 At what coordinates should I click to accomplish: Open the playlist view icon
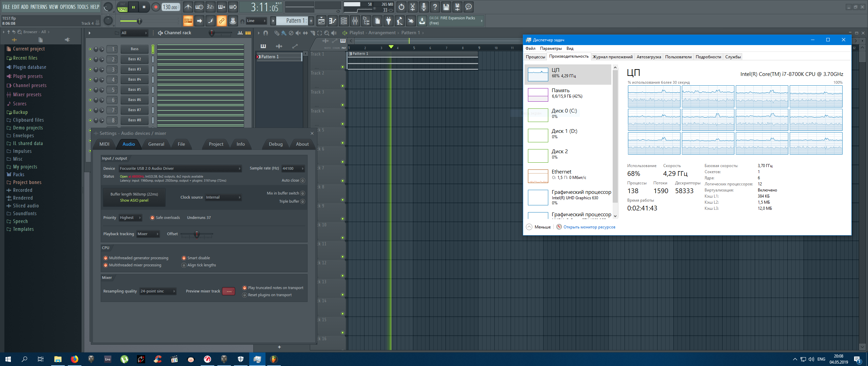pyautogui.click(x=321, y=21)
